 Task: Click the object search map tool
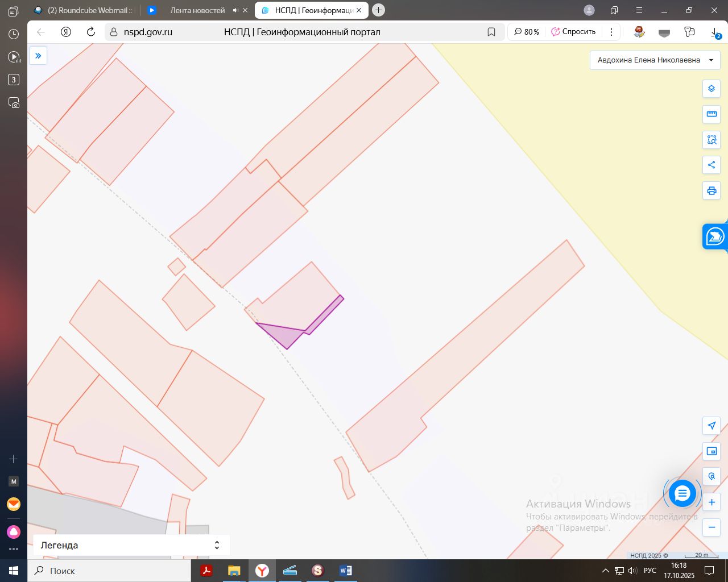(x=712, y=477)
